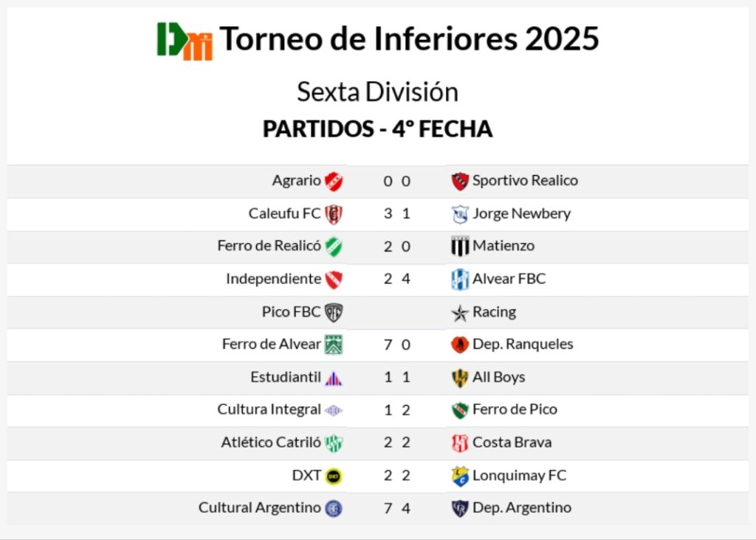Click the Jorge Newbery team crest
This screenshot has width=756, height=540.
tap(460, 214)
